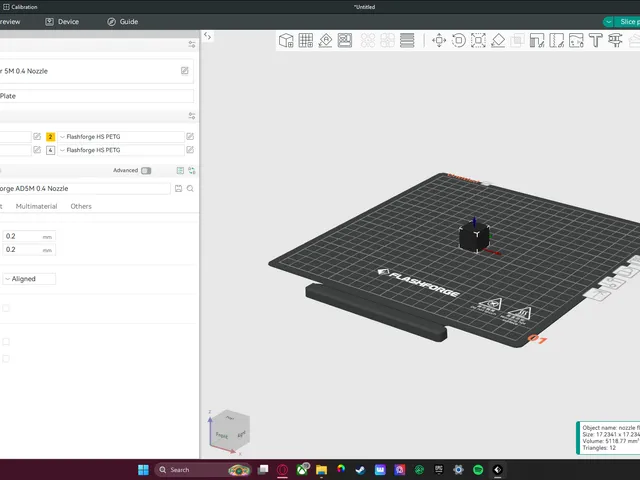Open the Aligned seam position dropdown
The height and width of the screenshot is (480, 640).
pyautogui.click(x=29, y=279)
